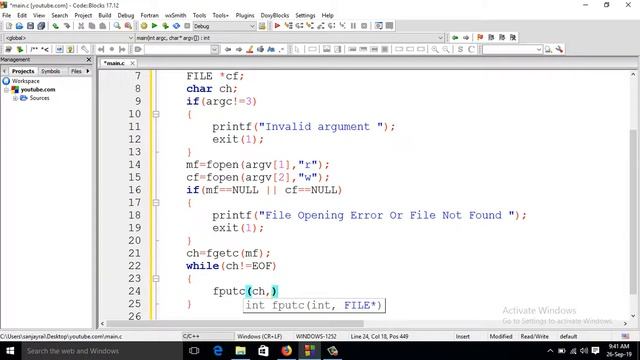Select Workspace in the project tree
The height and width of the screenshot is (360, 640).
tap(25, 81)
